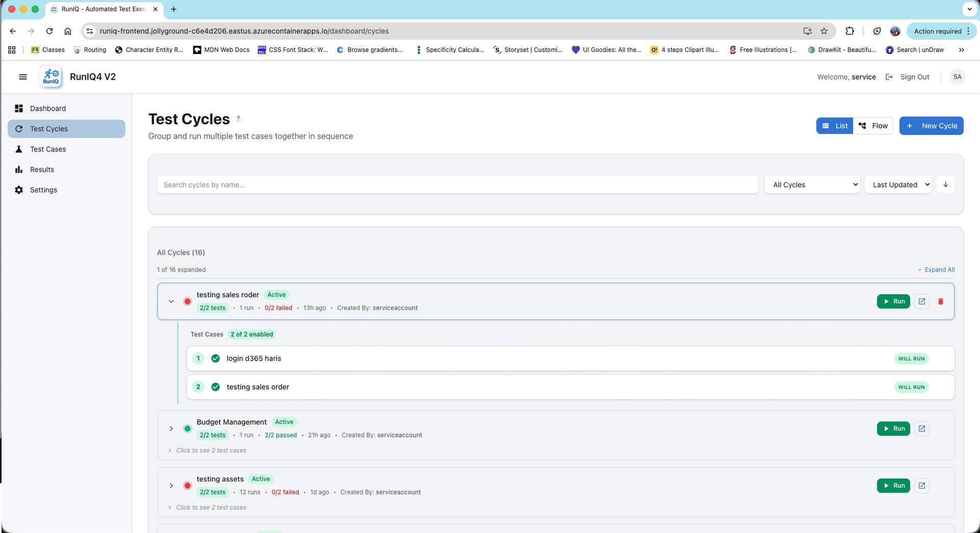The image size is (980, 533).
Task: Bookmark this page with the star icon
Action: coord(824,31)
